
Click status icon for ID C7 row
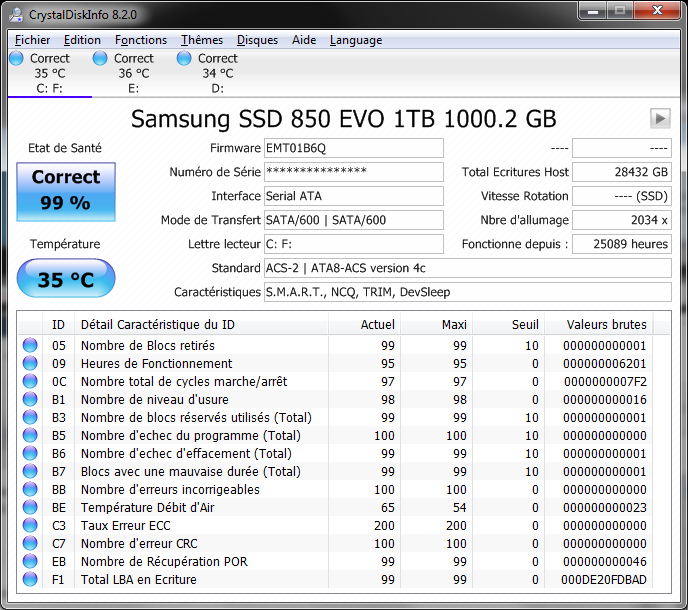pyautogui.click(x=30, y=543)
